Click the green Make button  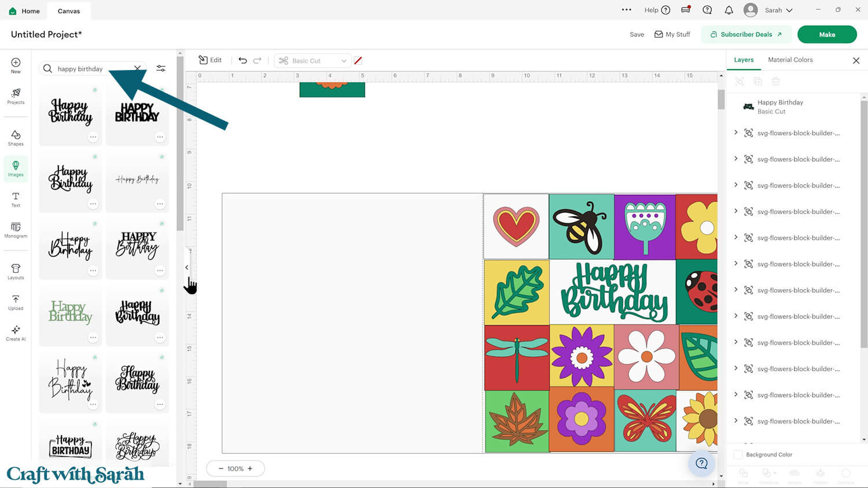tap(826, 35)
